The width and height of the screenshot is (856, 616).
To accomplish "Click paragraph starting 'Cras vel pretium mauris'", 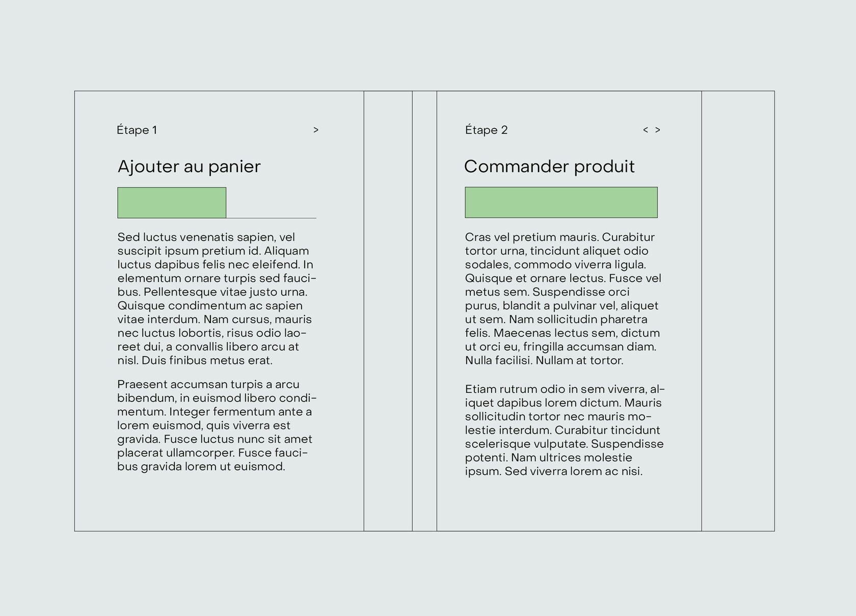I will tap(563, 299).
